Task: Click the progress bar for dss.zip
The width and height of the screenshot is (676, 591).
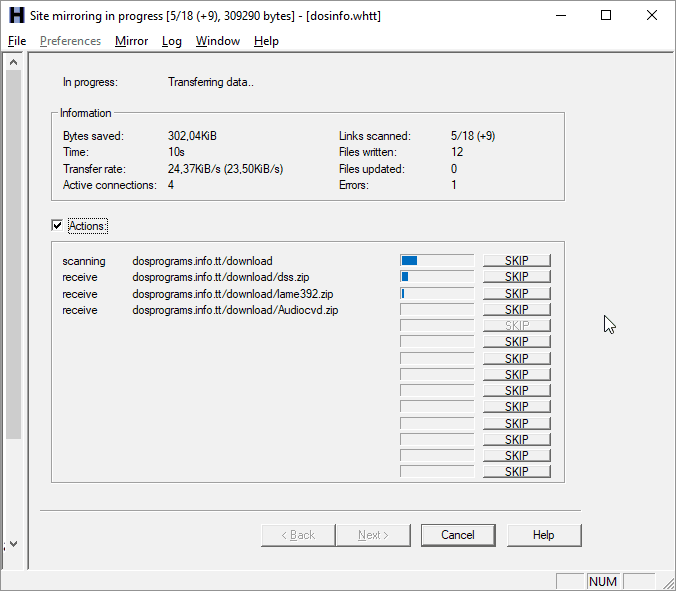Action: 436,277
